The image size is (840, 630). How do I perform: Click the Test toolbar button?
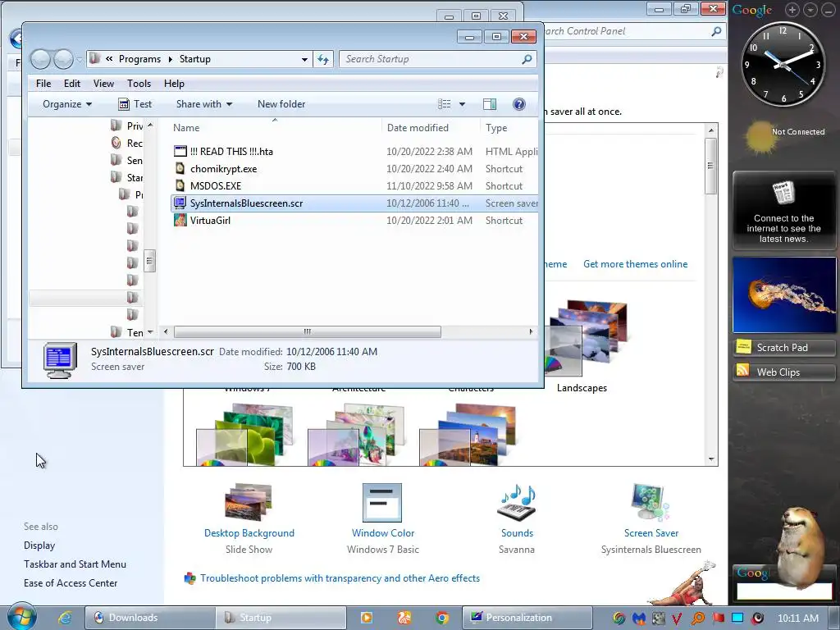[x=135, y=104]
